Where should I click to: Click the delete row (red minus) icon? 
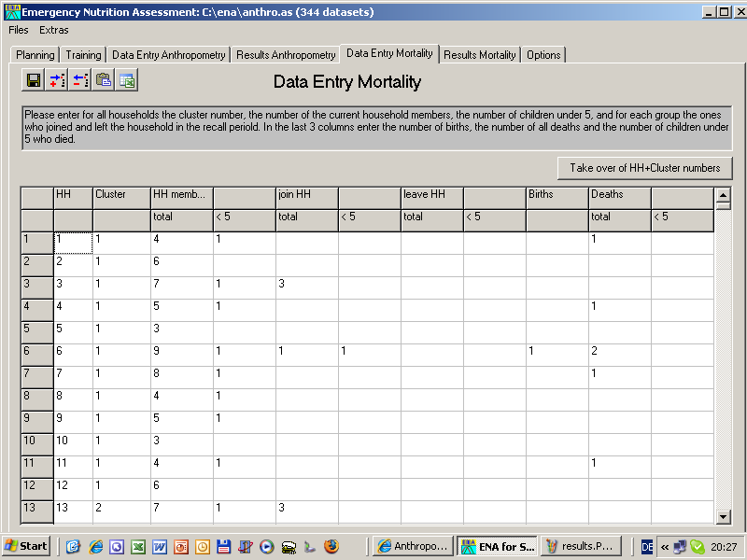coord(80,80)
